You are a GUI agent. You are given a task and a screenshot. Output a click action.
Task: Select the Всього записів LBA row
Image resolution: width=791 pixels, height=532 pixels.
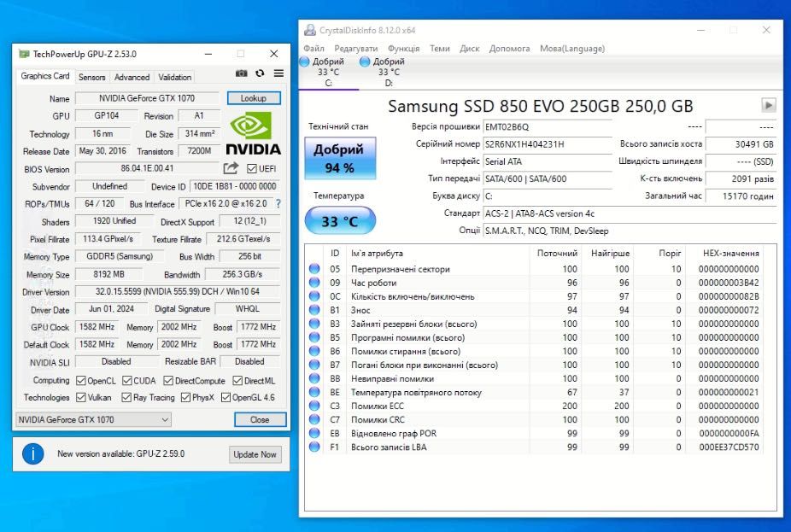(x=534, y=447)
